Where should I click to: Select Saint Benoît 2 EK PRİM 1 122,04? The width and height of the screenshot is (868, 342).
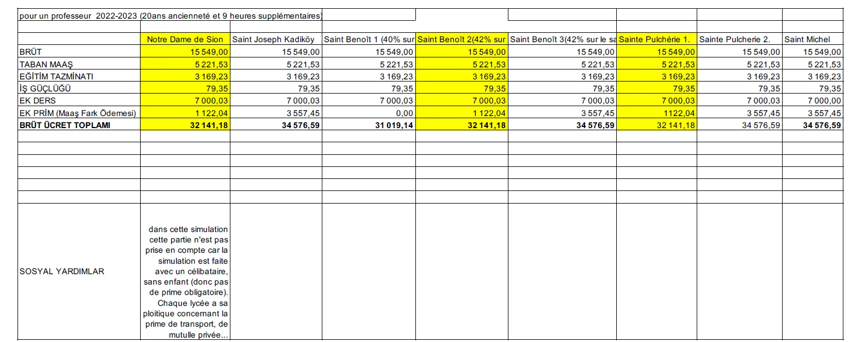[462, 113]
